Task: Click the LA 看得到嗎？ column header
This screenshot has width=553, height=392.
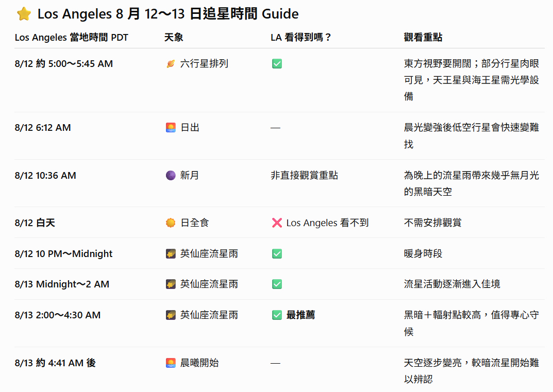Action: pyautogui.click(x=301, y=38)
